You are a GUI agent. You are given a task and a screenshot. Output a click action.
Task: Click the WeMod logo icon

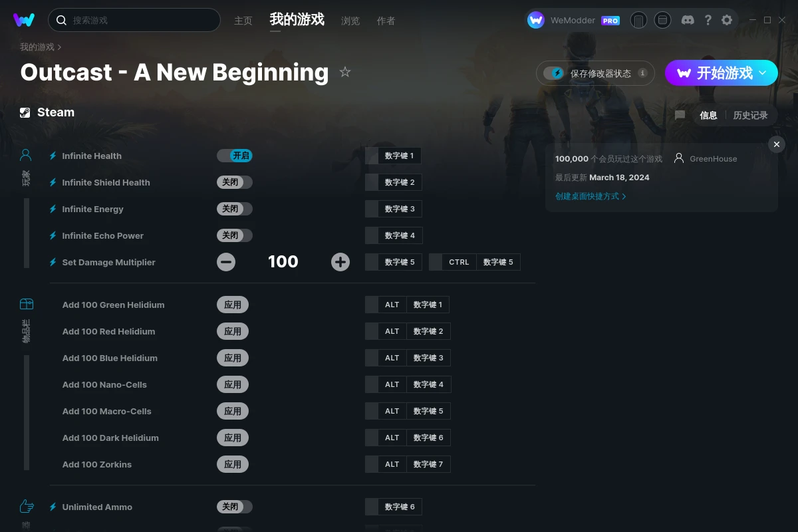coord(24,20)
